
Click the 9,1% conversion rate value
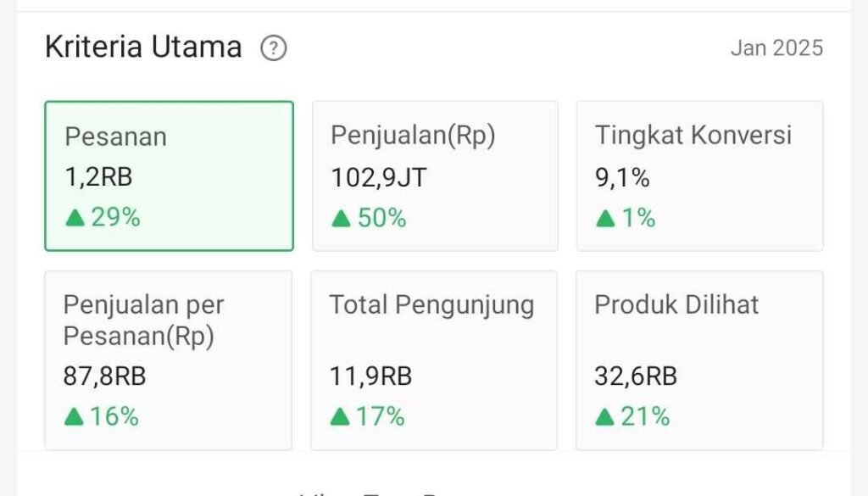[622, 177]
